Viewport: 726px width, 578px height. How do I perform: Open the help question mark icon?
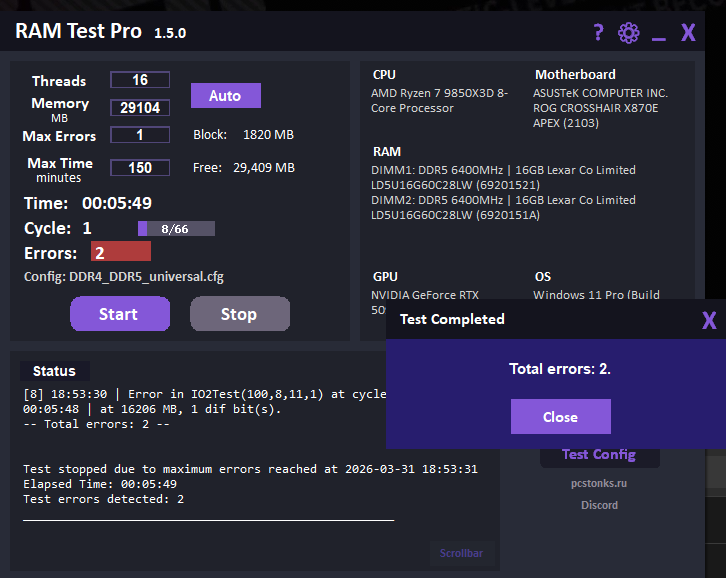(x=598, y=32)
